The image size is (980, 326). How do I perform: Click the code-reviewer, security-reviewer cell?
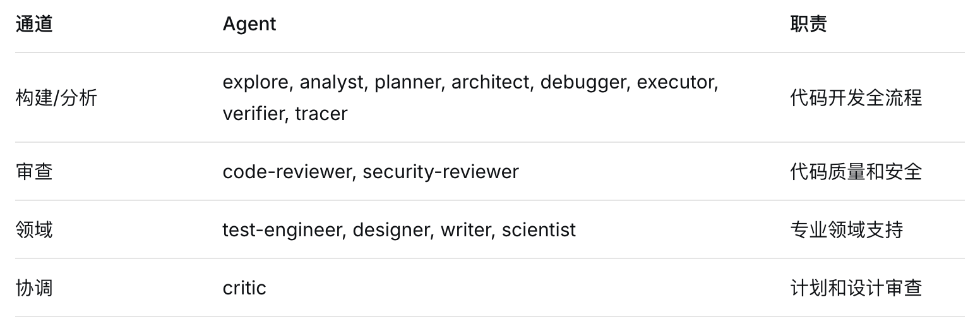(x=371, y=172)
